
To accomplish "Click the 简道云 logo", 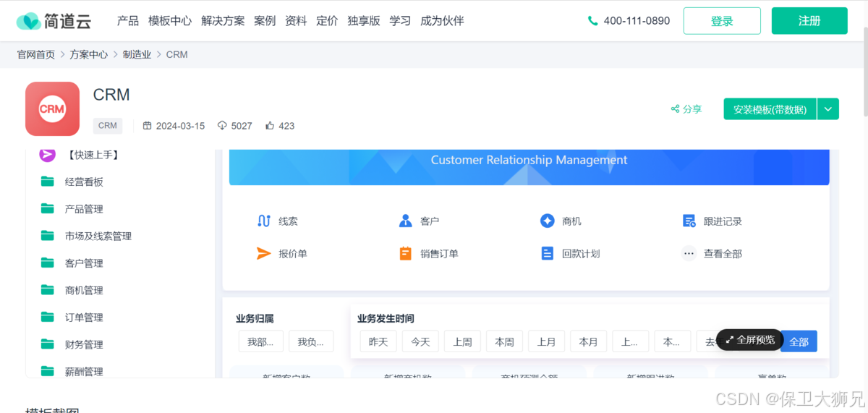I will point(54,21).
